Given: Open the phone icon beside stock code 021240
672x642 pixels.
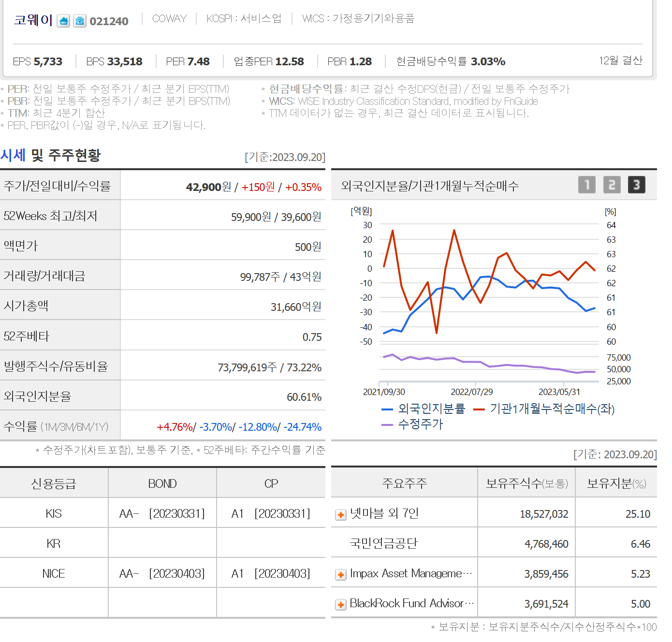Looking at the screenshot, I should click(80, 21).
